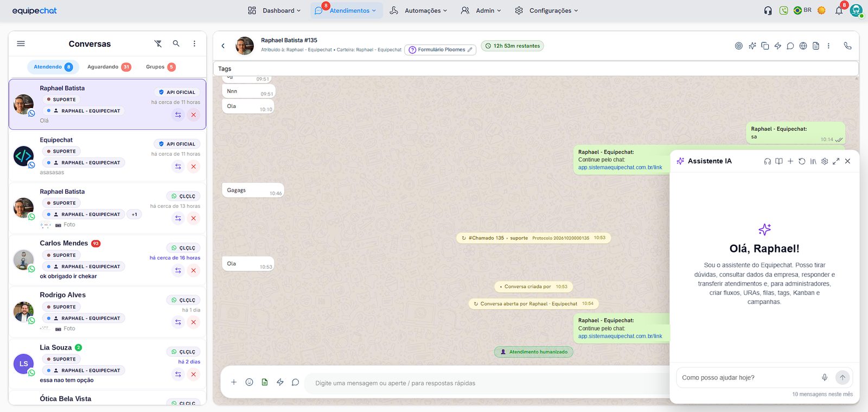Open the Dashboard dropdown menu

coord(274,10)
